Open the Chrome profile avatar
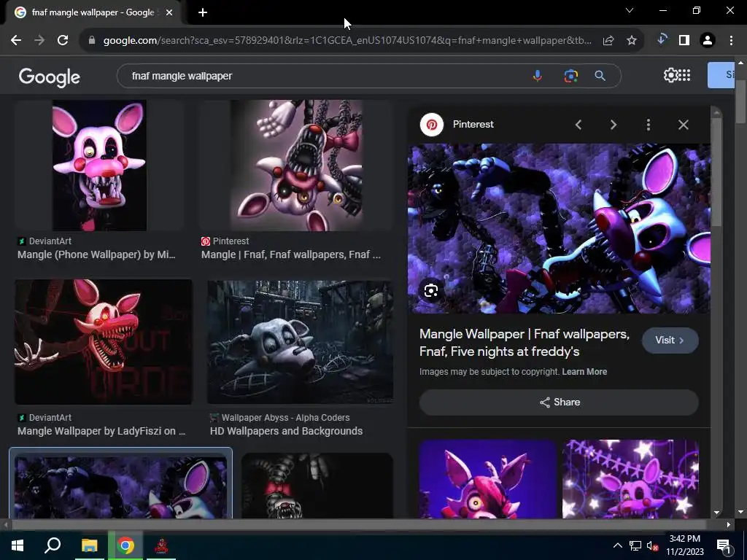The image size is (747, 560). click(x=708, y=41)
